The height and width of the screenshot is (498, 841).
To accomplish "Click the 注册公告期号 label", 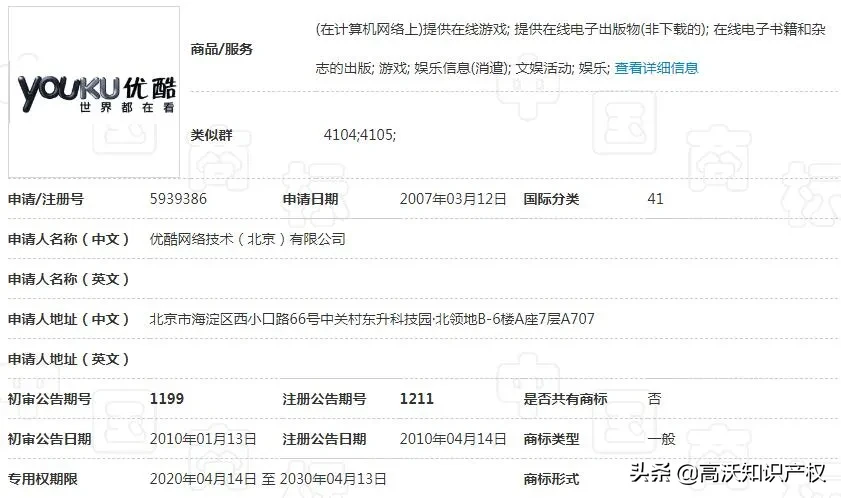I will (x=324, y=399).
